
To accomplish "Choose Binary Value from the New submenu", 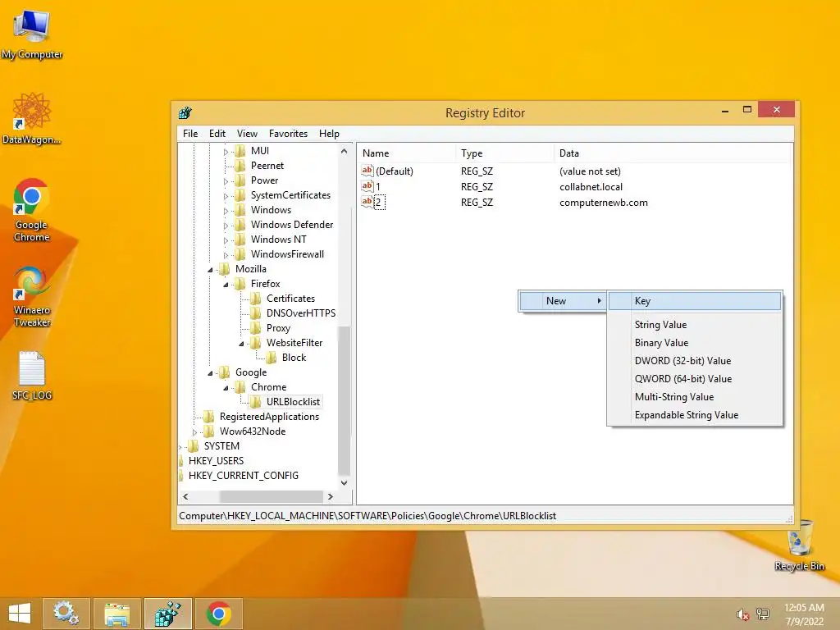I will click(695, 343).
